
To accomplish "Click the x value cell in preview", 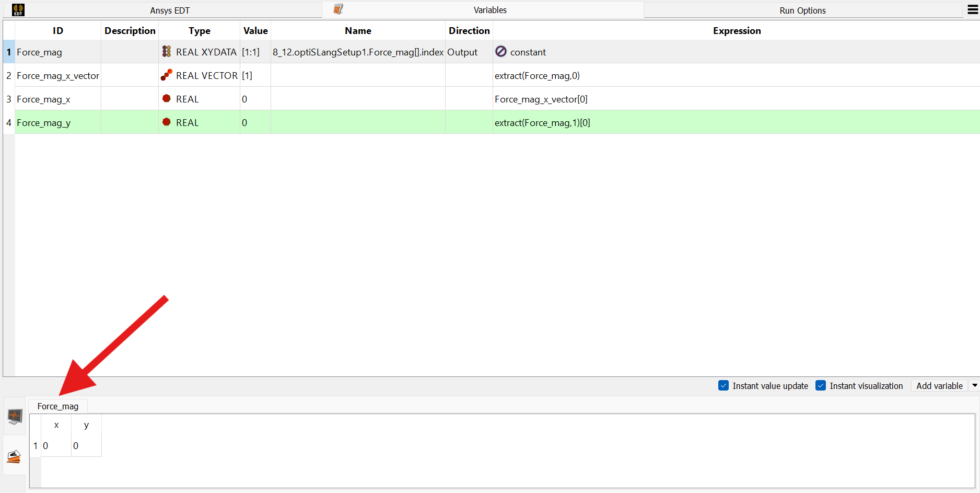I will coord(56,446).
